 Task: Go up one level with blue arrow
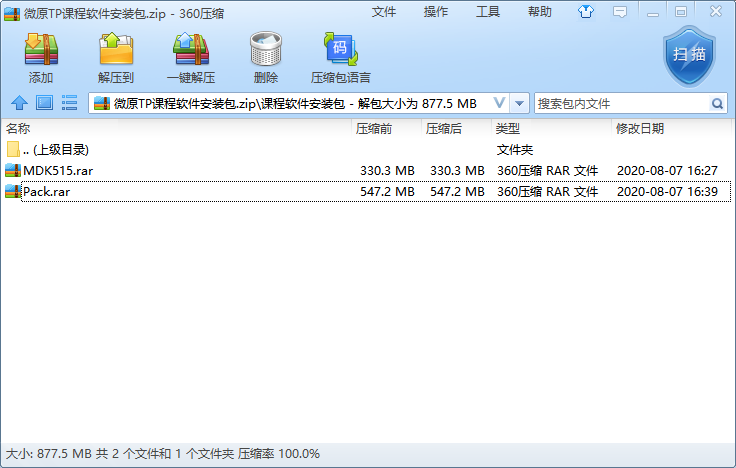point(19,103)
